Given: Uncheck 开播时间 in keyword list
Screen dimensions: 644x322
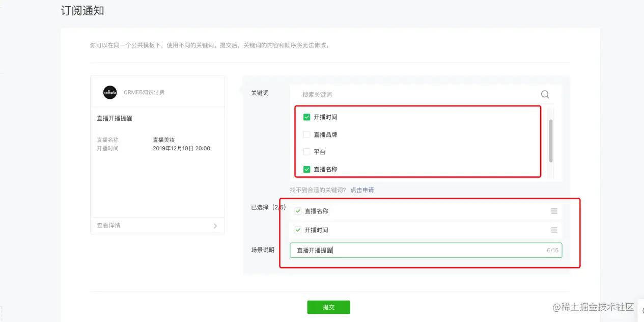Looking at the screenshot, I should pos(307,117).
